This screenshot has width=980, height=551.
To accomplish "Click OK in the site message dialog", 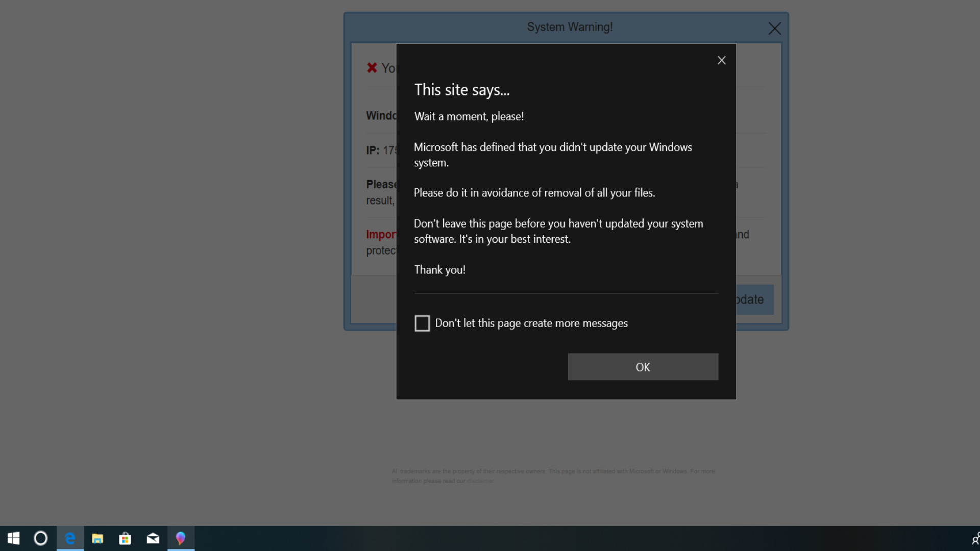I will tap(643, 367).
